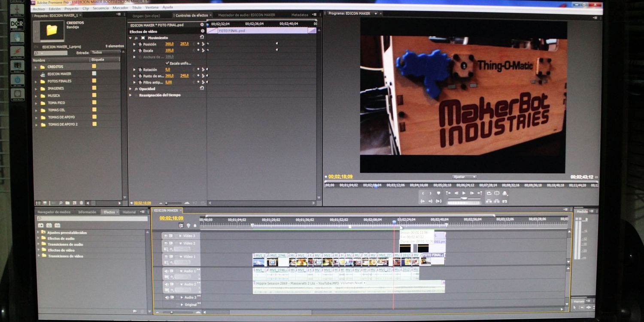Reset the Movimiento effect
Viewport: 644px width, 322px height.
202,37
